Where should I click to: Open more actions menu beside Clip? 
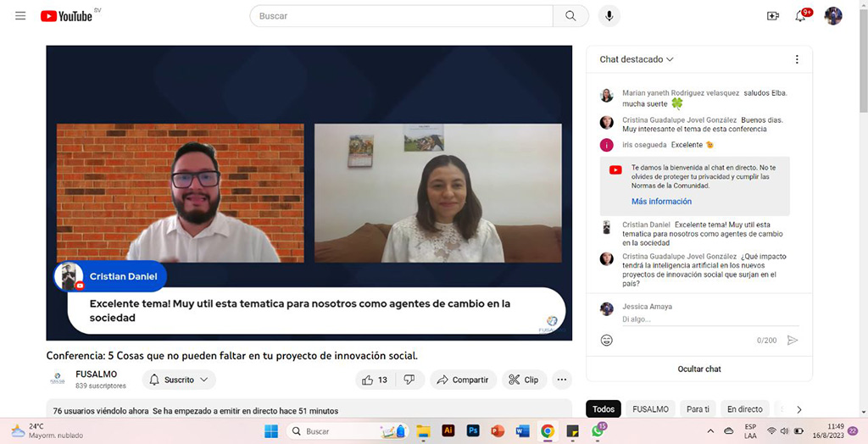(562, 380)
